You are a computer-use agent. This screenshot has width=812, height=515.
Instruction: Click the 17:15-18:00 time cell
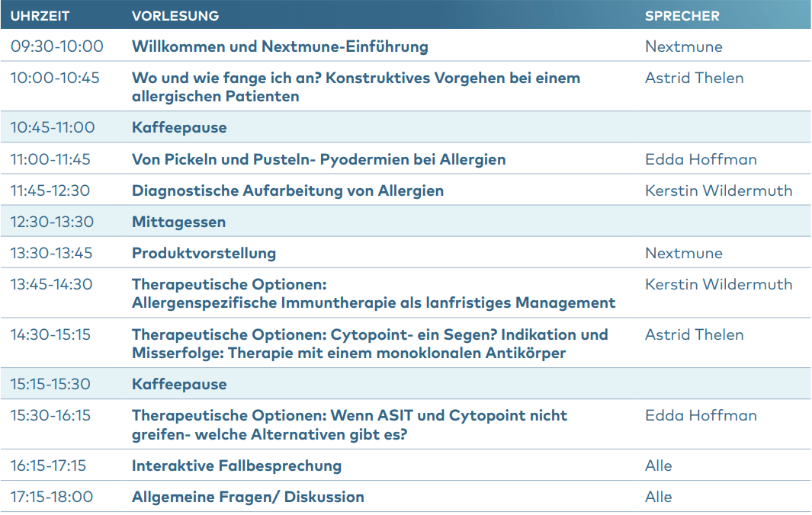pos(52,497)
